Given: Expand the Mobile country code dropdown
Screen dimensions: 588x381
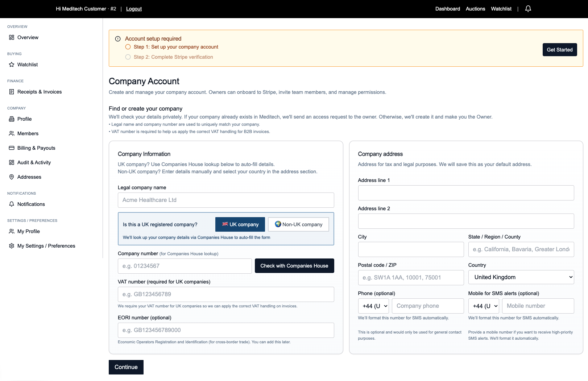Looking at the screenshot, I should (484, 306).
